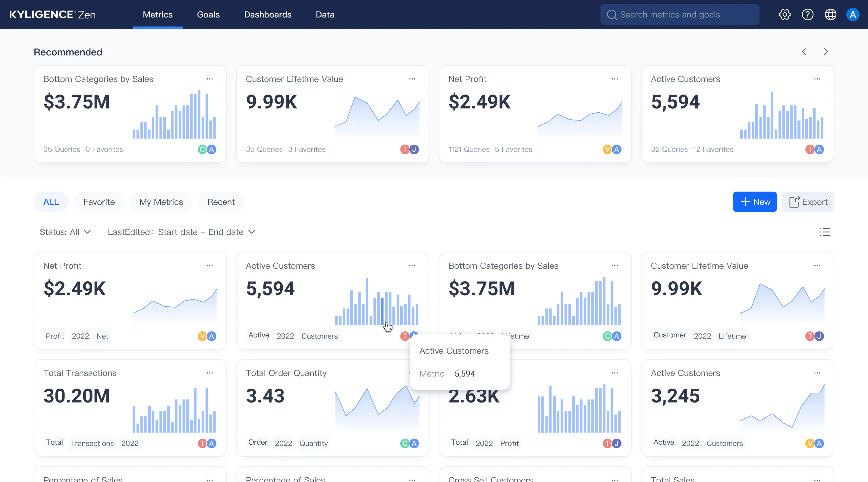868x482 pixels.
Task: Click the "Recommended" section heading
Action: [68, 52]
